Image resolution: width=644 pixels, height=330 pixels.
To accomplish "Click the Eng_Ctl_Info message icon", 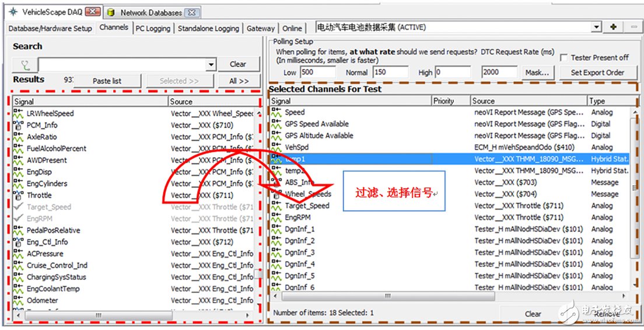I will (17, 242).
